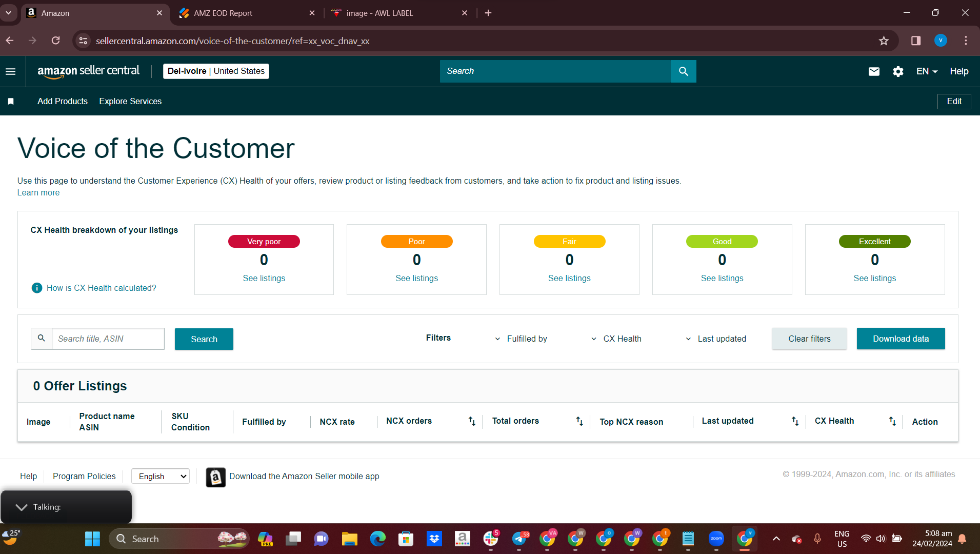
Task: Sort by CX Health column
Action: [892, 421]
